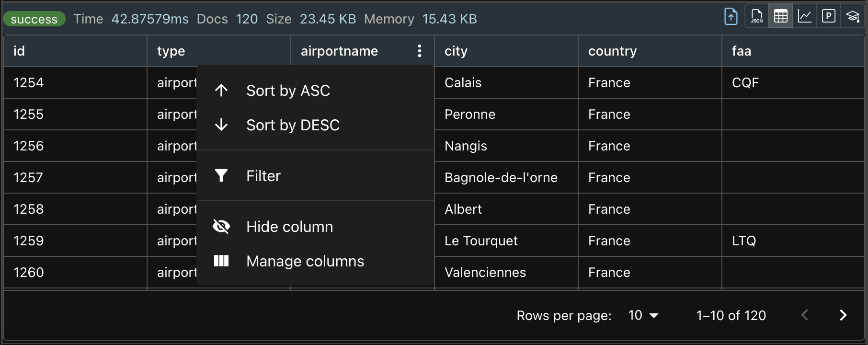Open the rows per page dropdown
This screenshot has height=345, width=868.
click(x=643, y=315)
